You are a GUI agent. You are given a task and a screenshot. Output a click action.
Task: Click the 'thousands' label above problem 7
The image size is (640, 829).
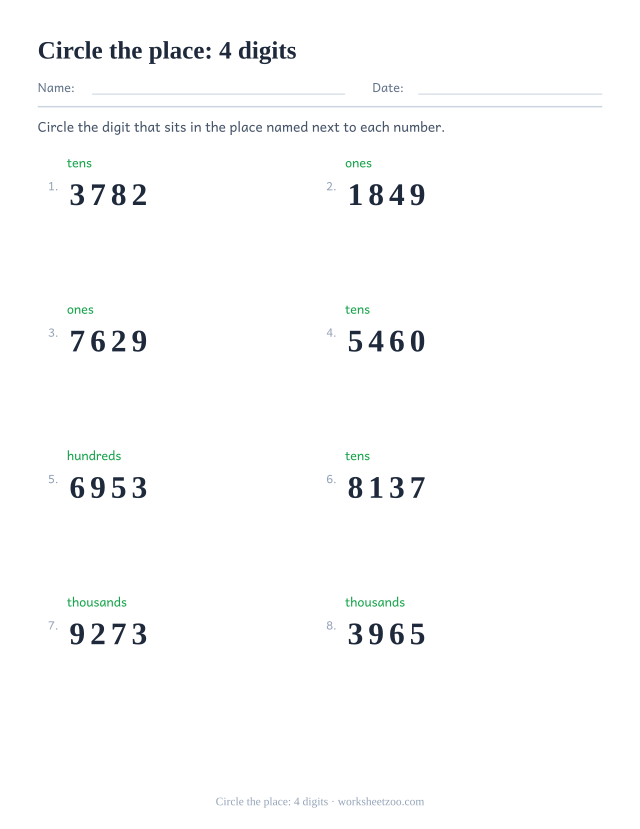[97, 602]
